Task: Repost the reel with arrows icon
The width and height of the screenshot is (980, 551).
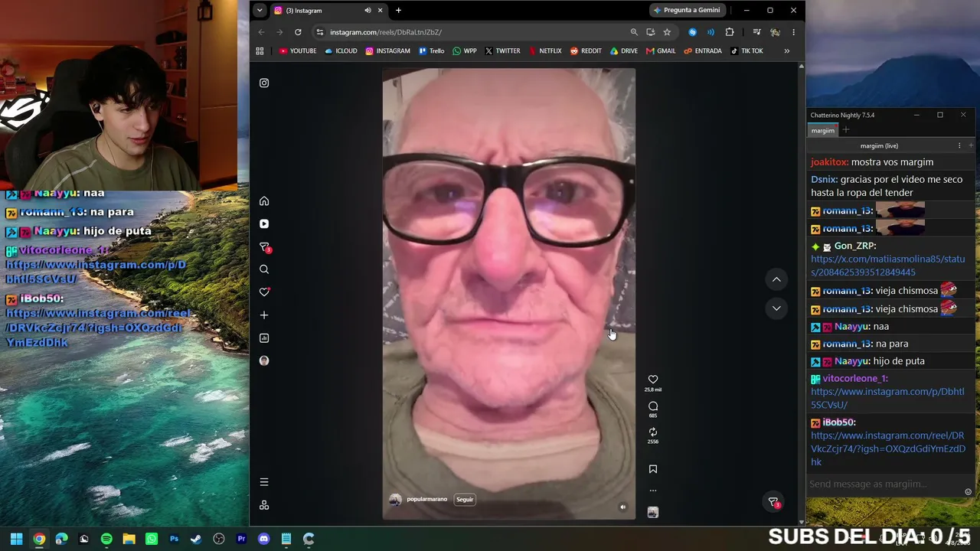Action: tap(653, 432)
